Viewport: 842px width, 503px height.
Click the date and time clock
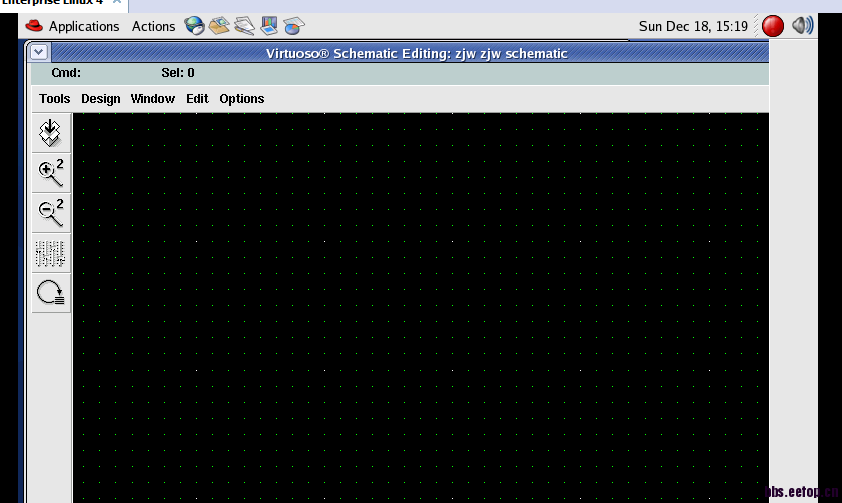[693, 26]
